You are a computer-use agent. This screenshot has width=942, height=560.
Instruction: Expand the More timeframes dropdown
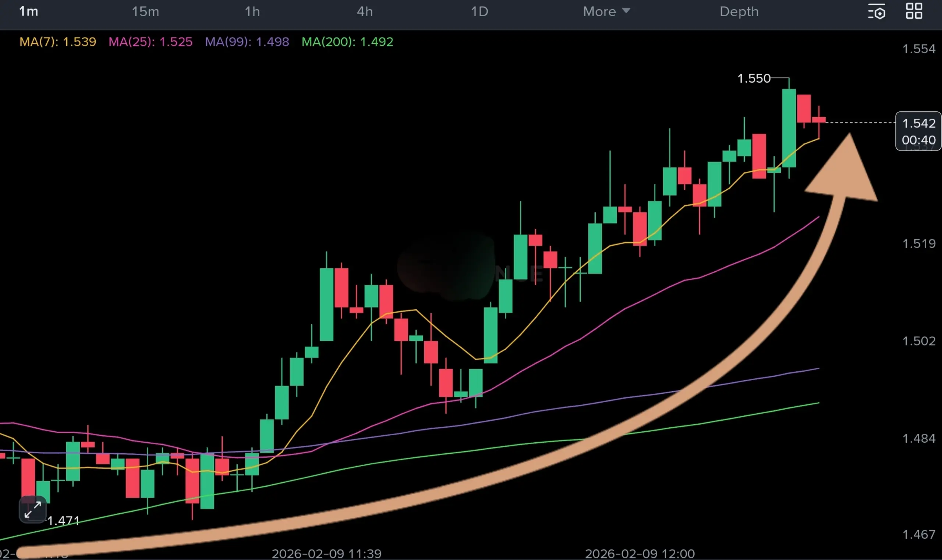tap(599, 12)
